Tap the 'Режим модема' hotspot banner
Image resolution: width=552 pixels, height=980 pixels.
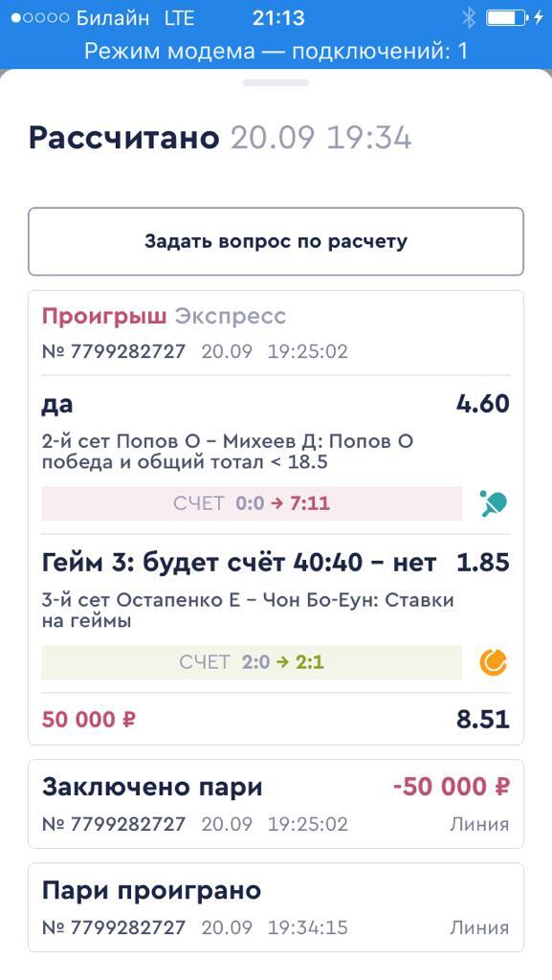(x=276, y=51)
